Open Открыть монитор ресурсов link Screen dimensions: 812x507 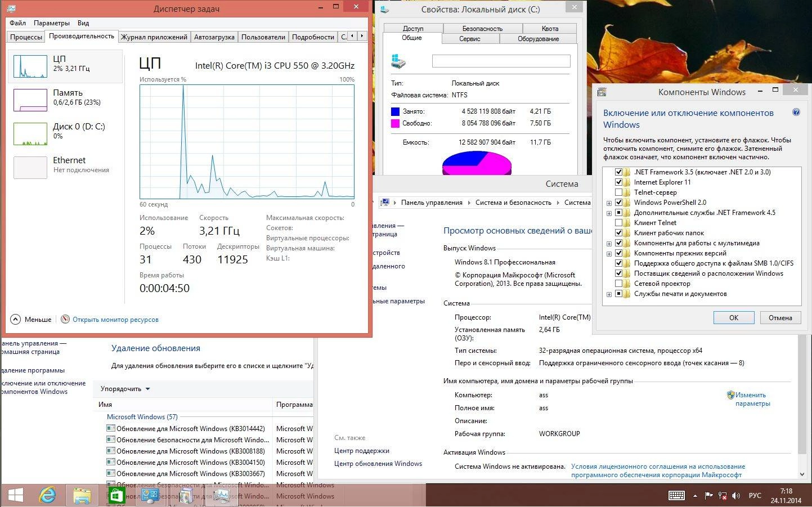coord(115,319)
